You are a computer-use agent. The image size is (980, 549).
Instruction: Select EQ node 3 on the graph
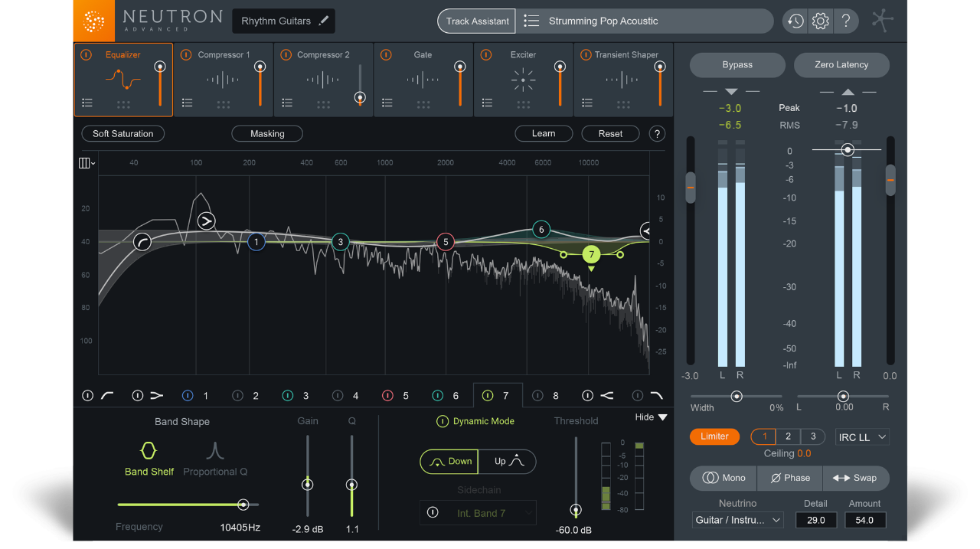pos(341,242)
